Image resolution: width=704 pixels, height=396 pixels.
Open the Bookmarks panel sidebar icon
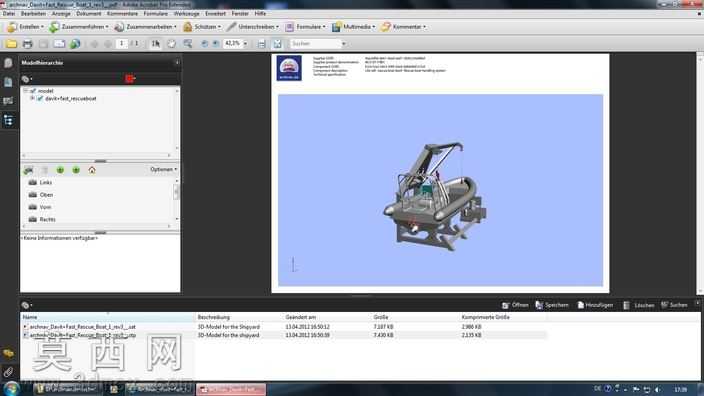point(8,82)
